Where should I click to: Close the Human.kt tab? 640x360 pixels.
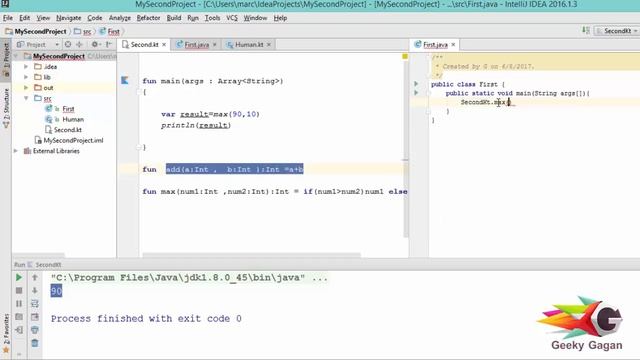269,44
